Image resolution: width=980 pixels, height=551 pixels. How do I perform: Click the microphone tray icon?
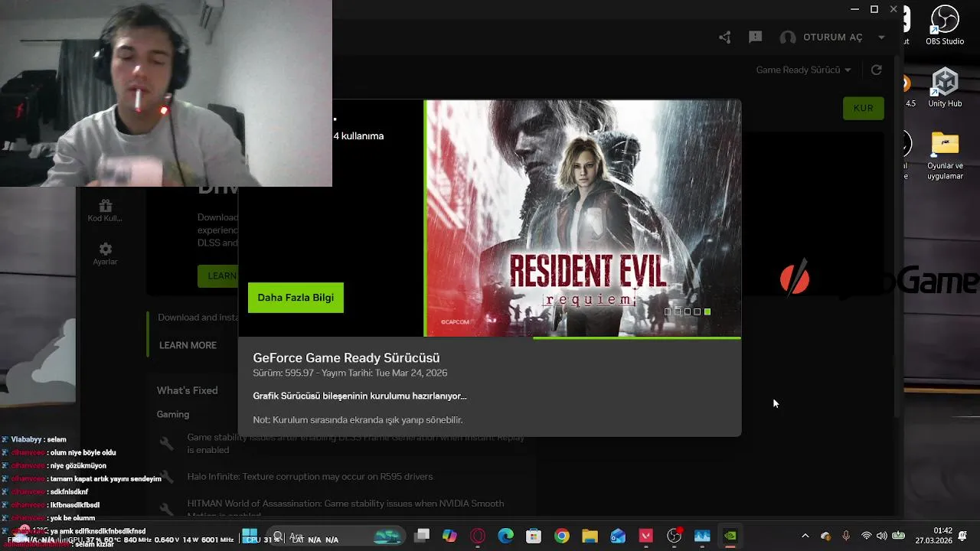pyautogui.click(x=846, y=536)
